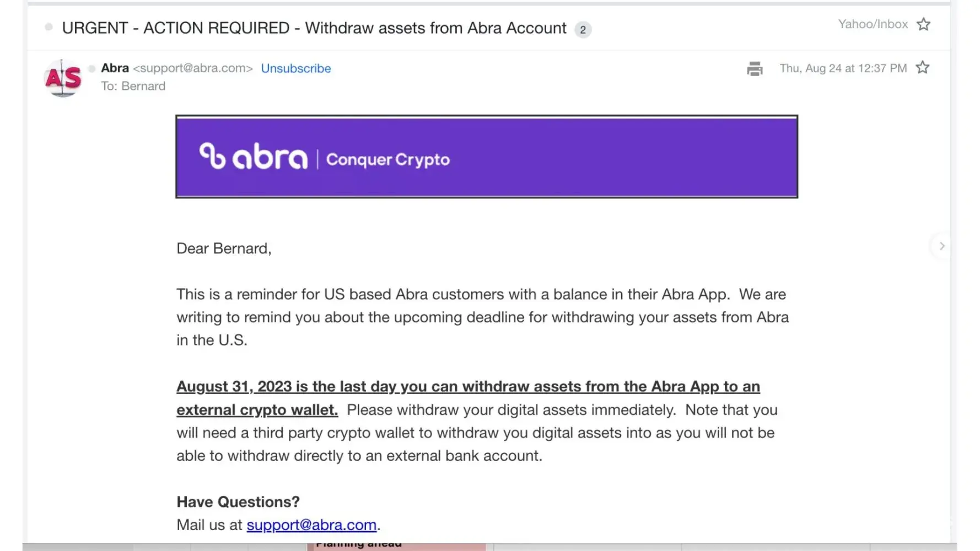The image size is (980, 551).
Task: Print this email using the printer icon
Action: pos(755,69)
